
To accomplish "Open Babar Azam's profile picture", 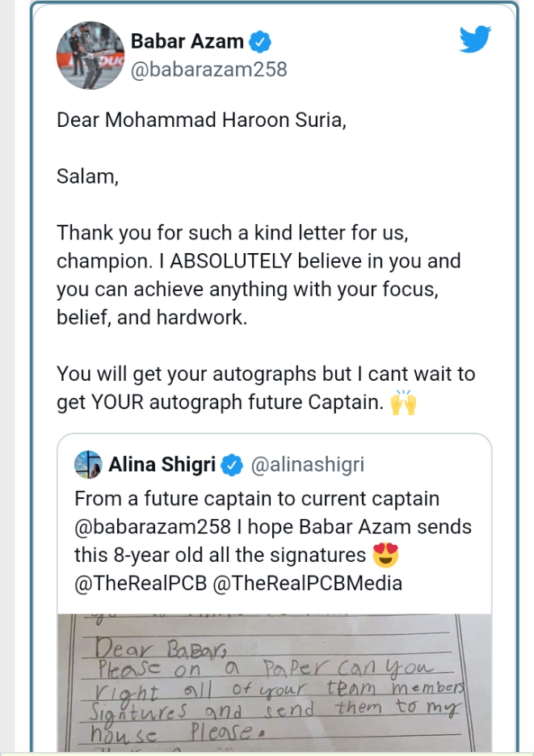I will [88, 56].
